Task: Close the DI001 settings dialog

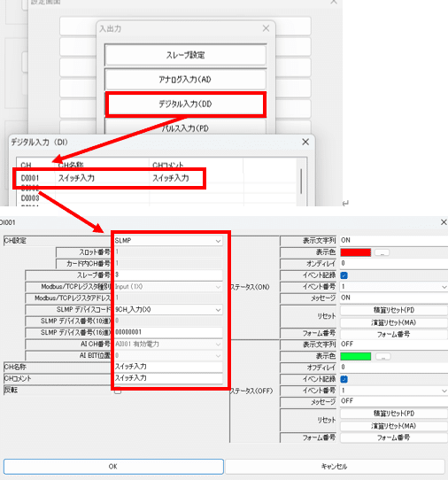Action: click(x=444, y=222)
